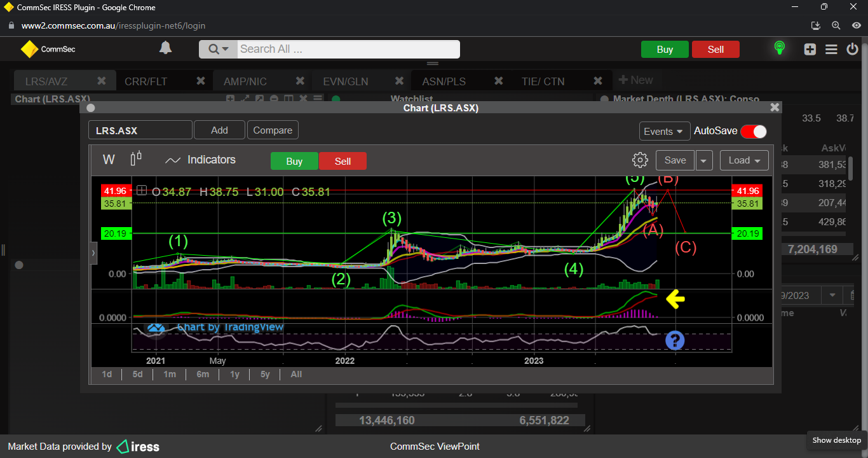
Task: Create a New workspace tab
Action: click(x=635, y=80)
